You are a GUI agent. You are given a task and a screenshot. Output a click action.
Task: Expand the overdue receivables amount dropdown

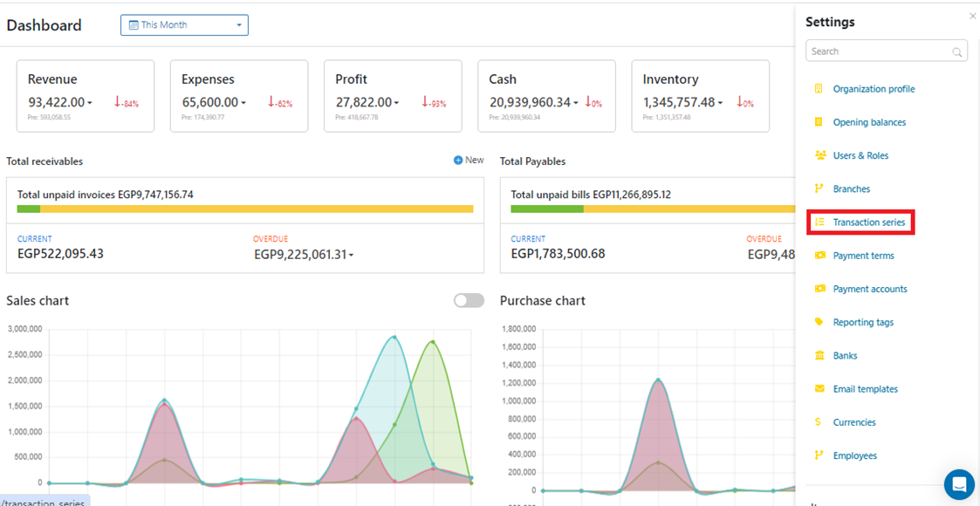click(352, 256)
